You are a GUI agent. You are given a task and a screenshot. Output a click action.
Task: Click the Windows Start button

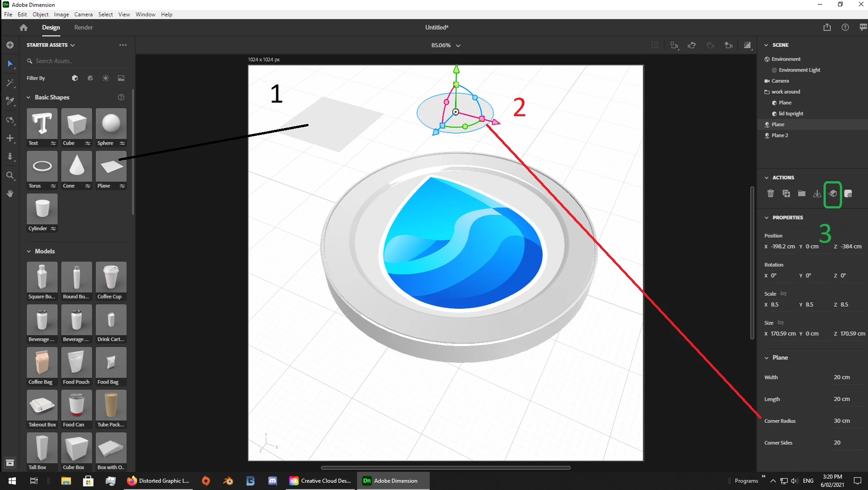pos(12,481)
